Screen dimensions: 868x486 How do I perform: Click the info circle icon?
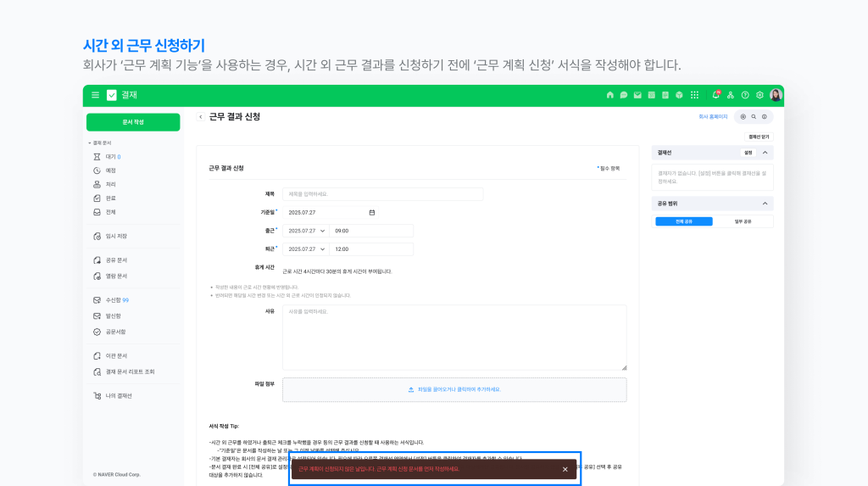tap(765, 117)
